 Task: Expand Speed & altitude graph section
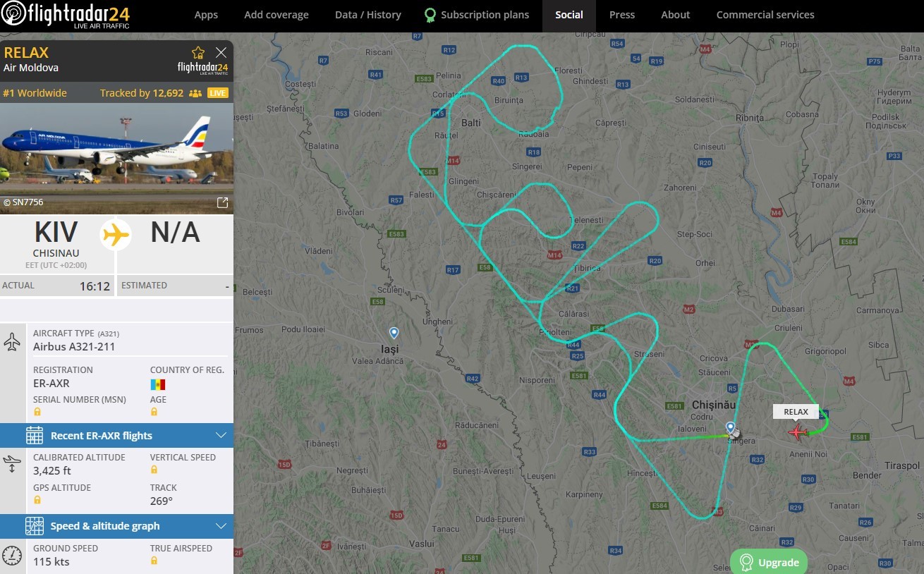click(x=116, y=526)
